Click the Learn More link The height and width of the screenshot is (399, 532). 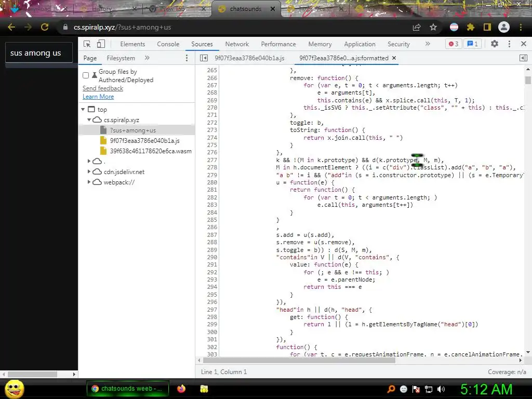pos(98,96)
